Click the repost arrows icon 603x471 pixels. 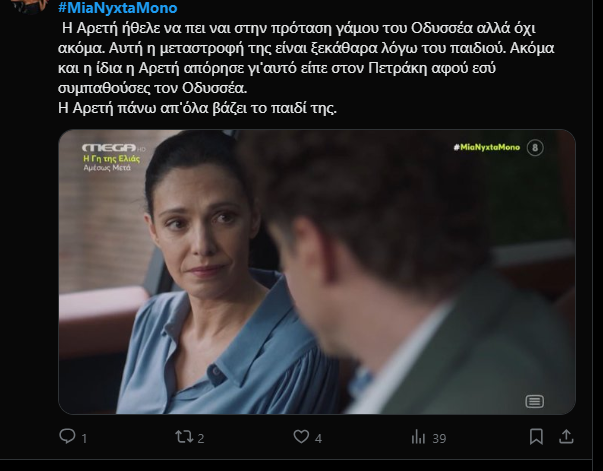click(x=184, y=437)
